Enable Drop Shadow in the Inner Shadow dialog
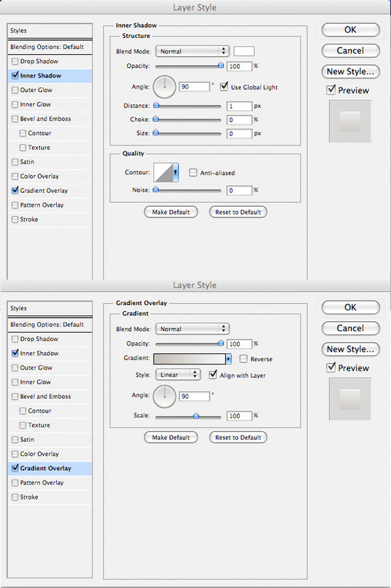 pyautogui.click(x=15, y=61)
